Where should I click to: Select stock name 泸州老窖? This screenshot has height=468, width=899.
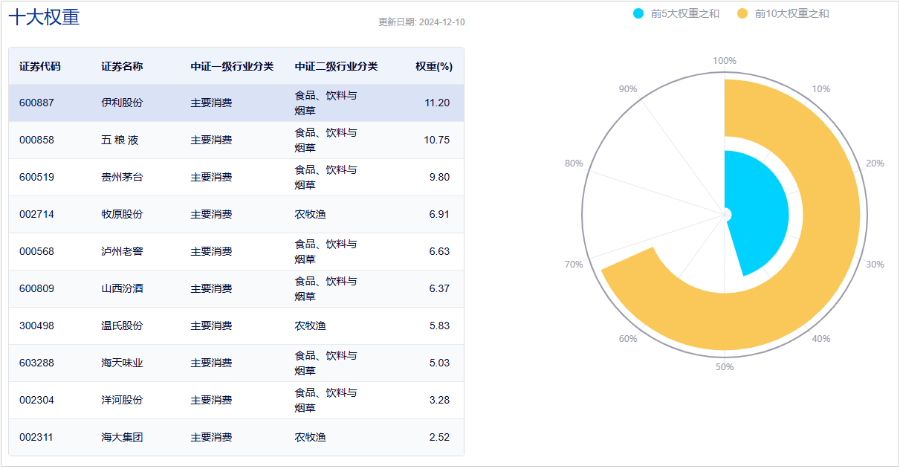(x=122, y=251)
